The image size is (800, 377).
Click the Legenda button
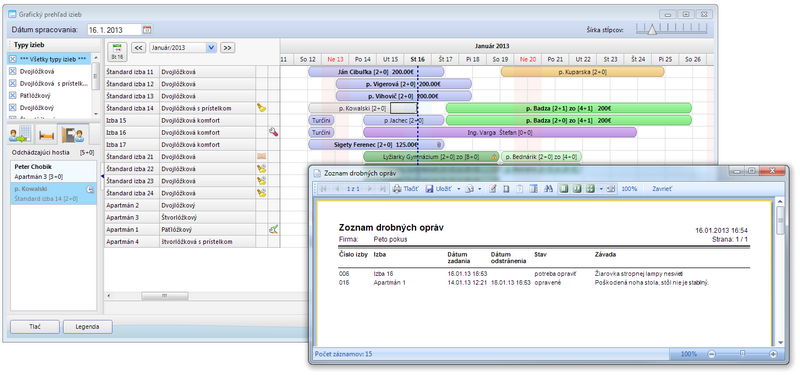point(87,327)
